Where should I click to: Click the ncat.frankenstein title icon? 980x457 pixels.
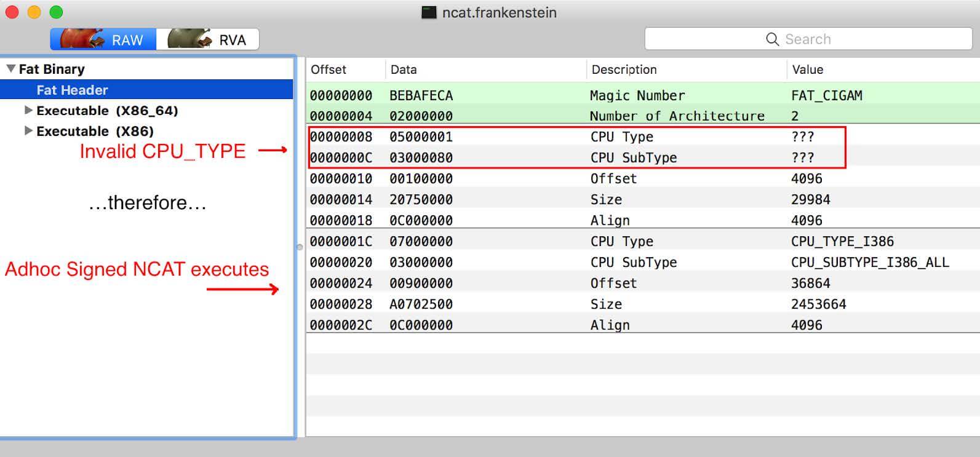(x=429, y=12)
